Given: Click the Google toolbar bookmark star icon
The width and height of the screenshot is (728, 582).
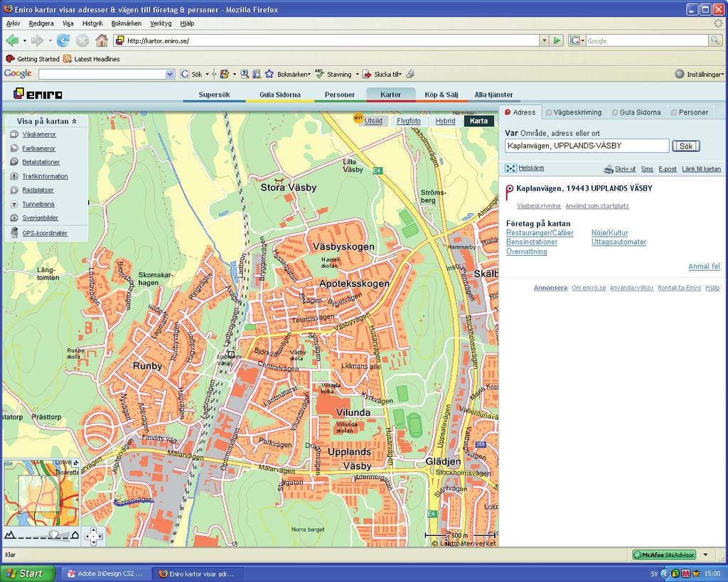Looking at the screenshot, I should pyautogui.click(x=269, y=74).
